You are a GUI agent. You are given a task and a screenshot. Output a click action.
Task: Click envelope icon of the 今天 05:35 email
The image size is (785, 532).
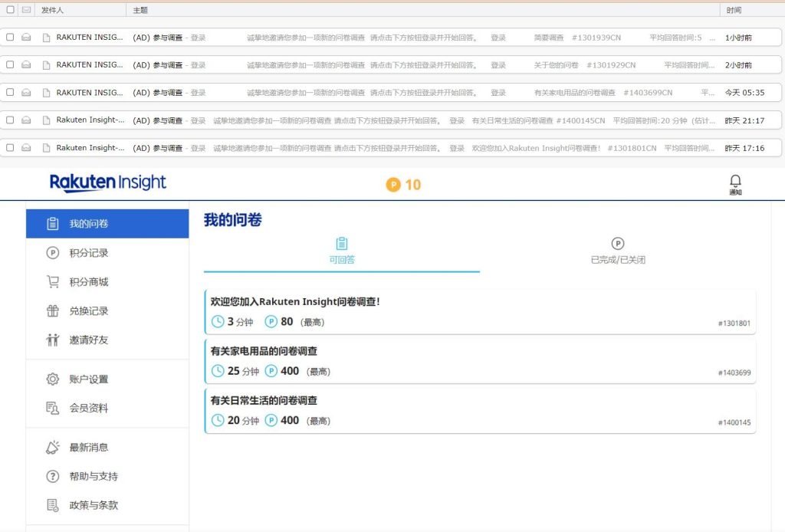(x=27, y=93)
